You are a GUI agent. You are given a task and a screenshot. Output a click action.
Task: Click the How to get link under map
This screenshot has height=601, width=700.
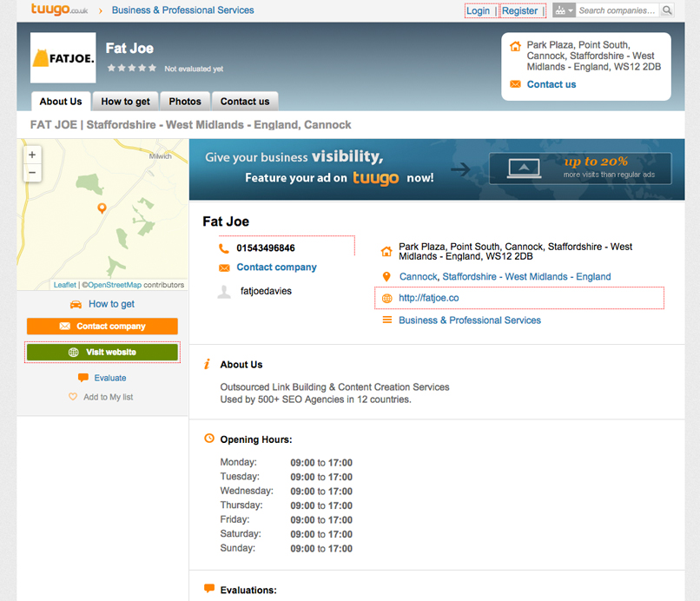tap(111, 304)
